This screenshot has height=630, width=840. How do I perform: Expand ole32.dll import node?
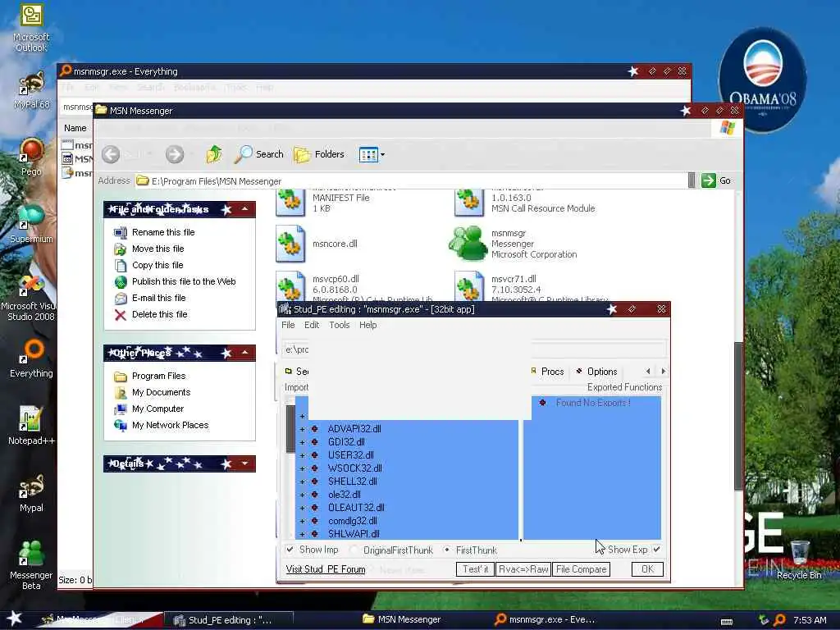[302, 495]
